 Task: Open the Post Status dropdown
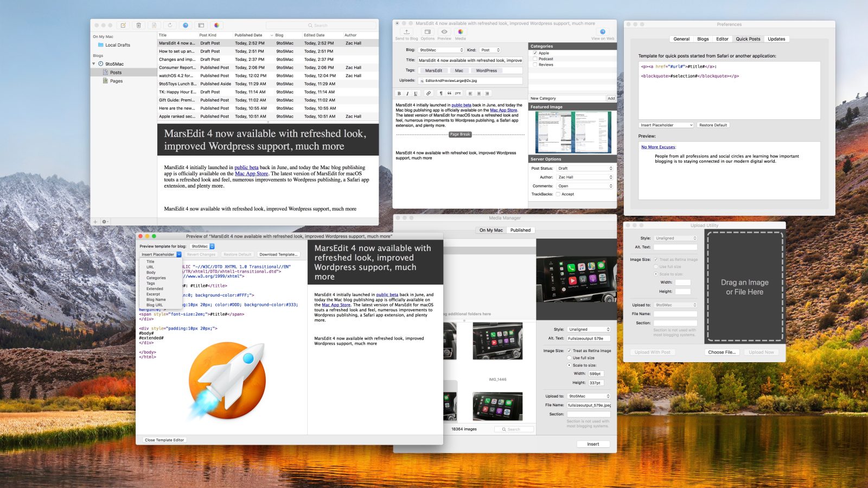click(x=585, y=169)
